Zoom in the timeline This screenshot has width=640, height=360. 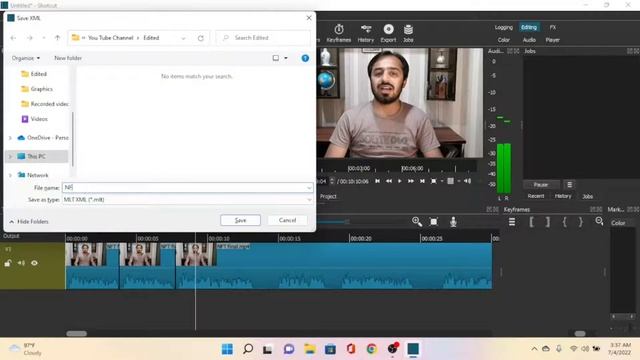[417, 222]
